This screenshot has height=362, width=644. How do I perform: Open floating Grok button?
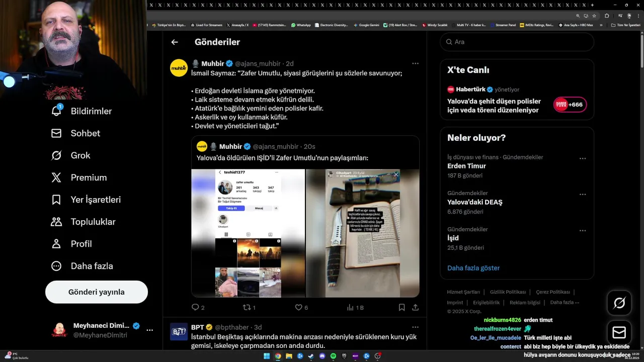(x=619, y=303)
